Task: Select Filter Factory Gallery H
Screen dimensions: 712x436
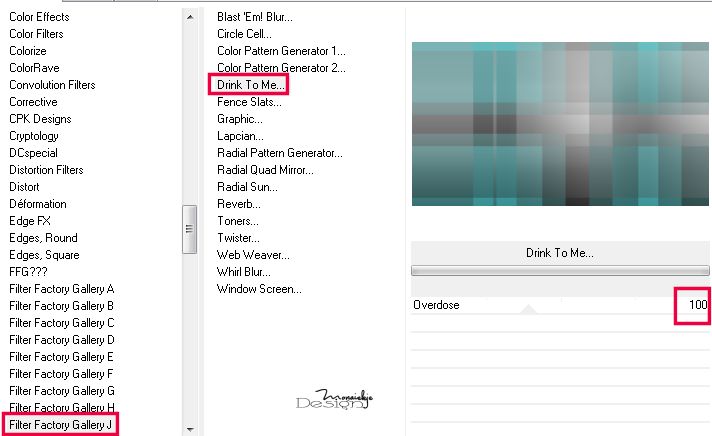Action: tap(62, 407)
